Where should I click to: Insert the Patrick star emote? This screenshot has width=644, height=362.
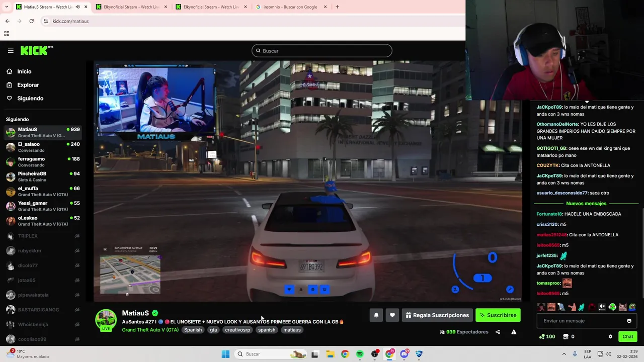(572, 307)
